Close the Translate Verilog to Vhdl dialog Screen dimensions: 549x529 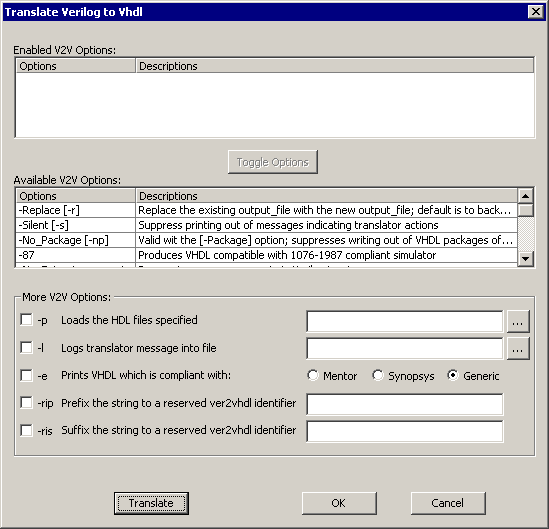tap(536, 12)
